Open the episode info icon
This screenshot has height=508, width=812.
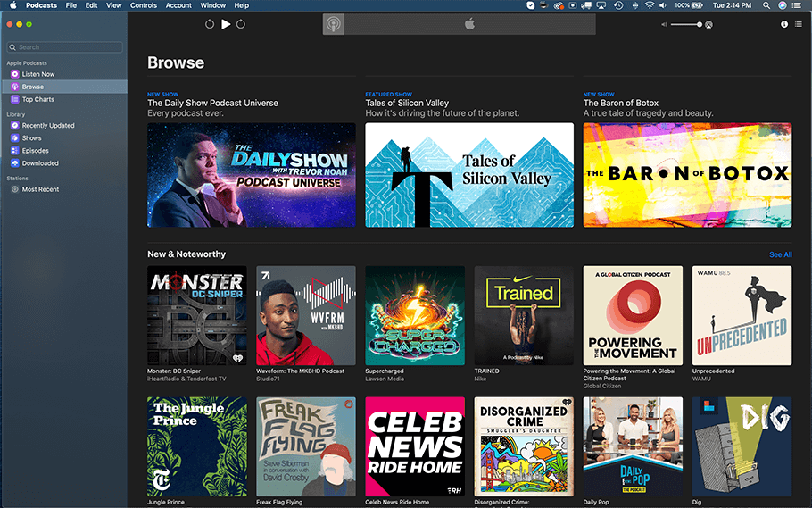[784, 24]
